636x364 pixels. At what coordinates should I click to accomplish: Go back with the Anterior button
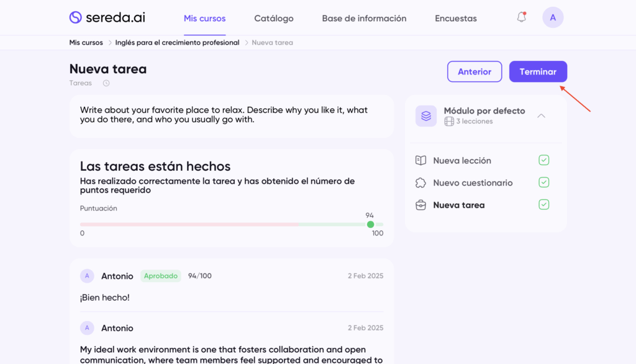tap(475, 71)
